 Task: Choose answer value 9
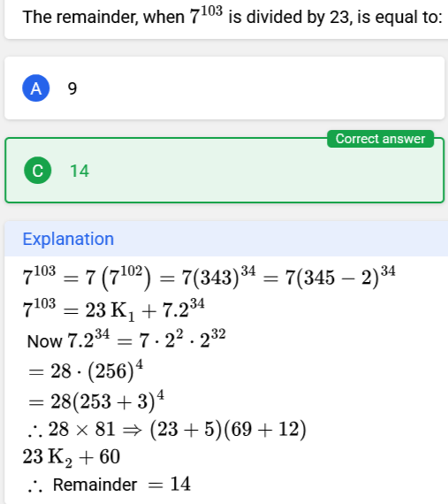click(72, 88)
